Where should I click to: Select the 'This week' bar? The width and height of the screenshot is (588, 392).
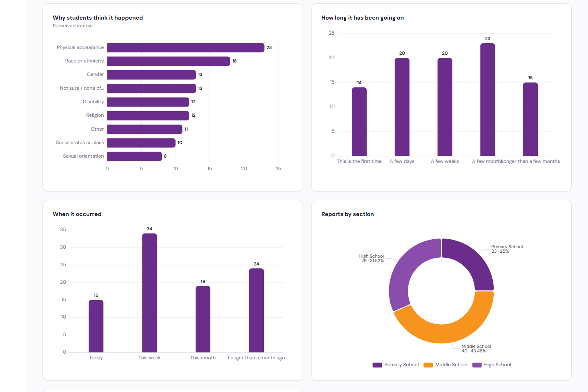[149, 293]
